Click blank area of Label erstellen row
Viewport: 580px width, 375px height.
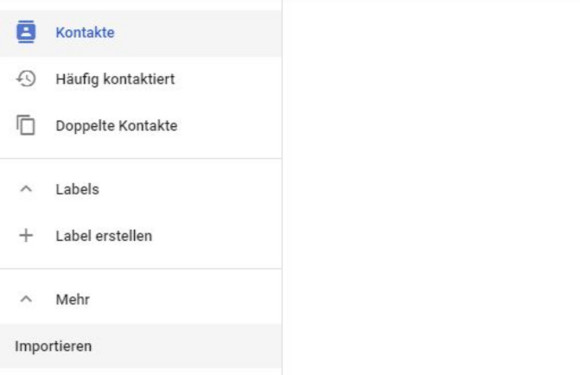point(216,236)
